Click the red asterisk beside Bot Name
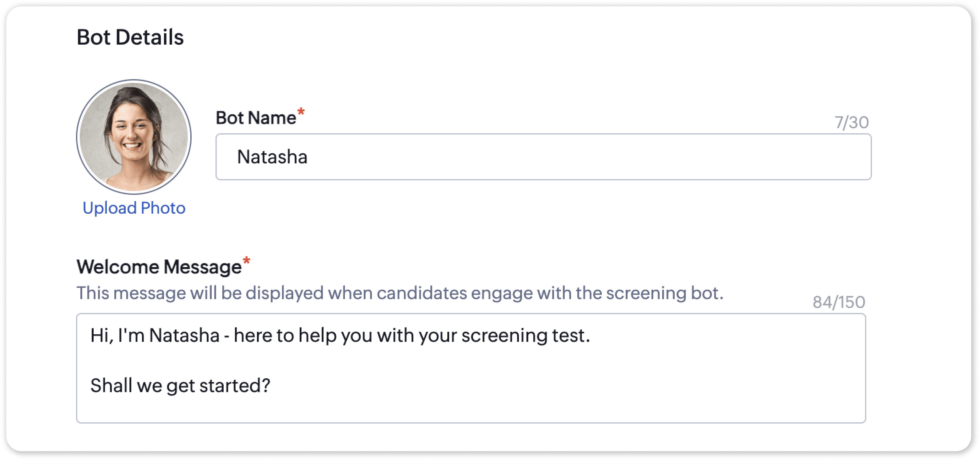 (x=301, y=112)
